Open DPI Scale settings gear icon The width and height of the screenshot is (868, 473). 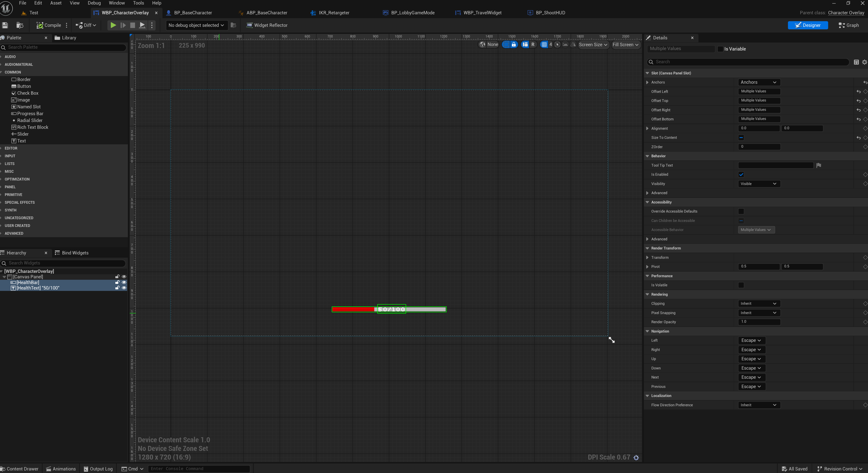[x=636, y=458]
